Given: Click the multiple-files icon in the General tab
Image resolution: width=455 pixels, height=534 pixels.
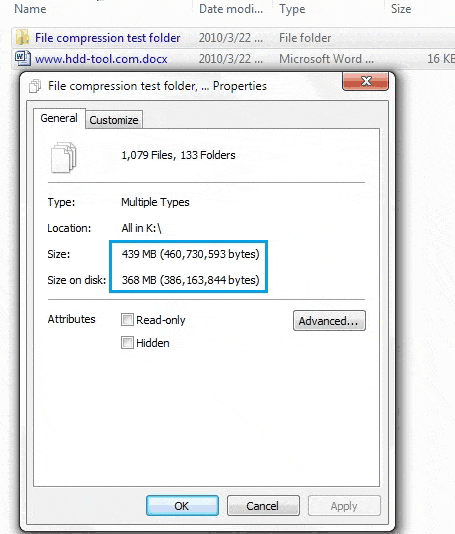Looking at the screenshot, I should coord(64,157).
